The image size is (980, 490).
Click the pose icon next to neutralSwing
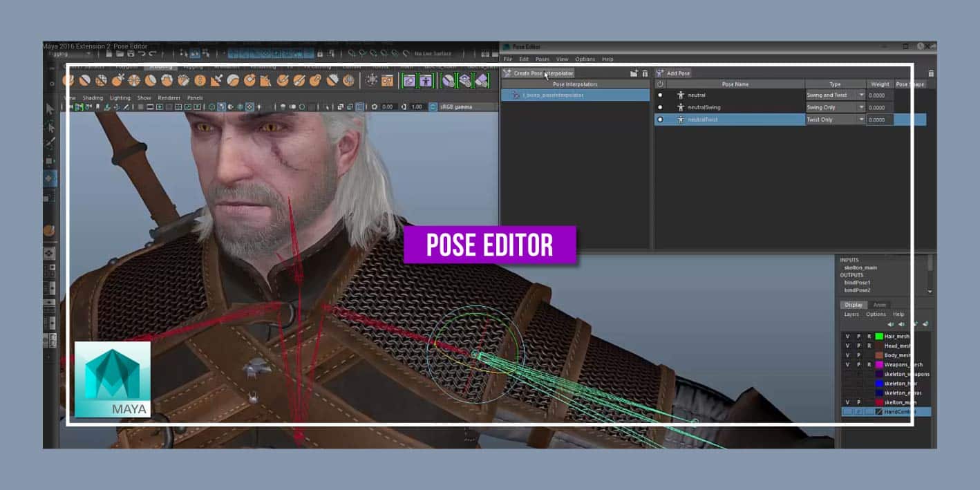click(x=680, y=108)
